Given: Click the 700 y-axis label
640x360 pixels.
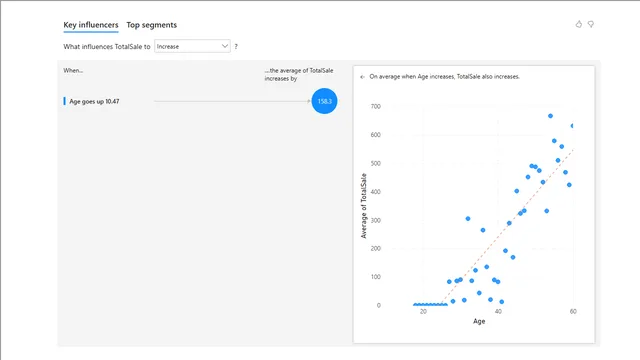Looking at the screenshot, I should coord(376,107).
